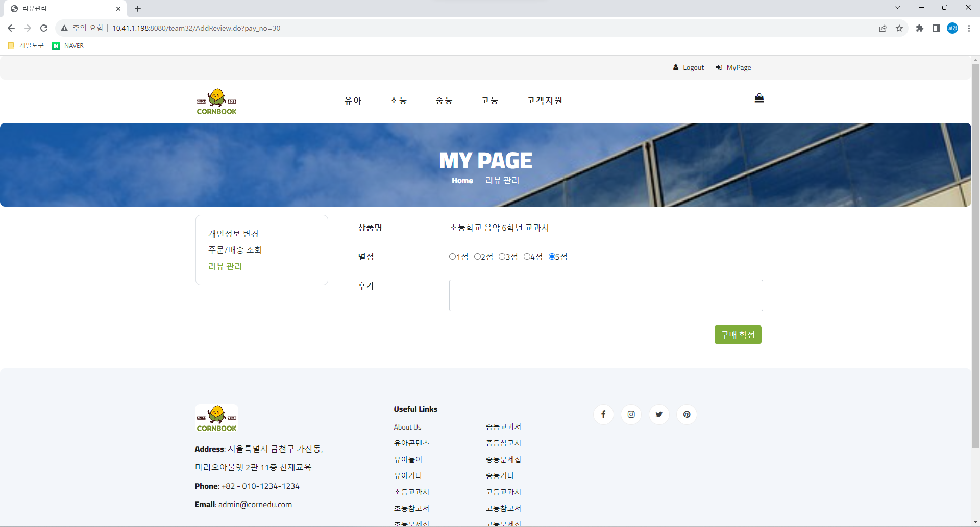Viewport: 980px width, 527px height.
Task: Open the NAVER bookmark
Action: (68, 46)
